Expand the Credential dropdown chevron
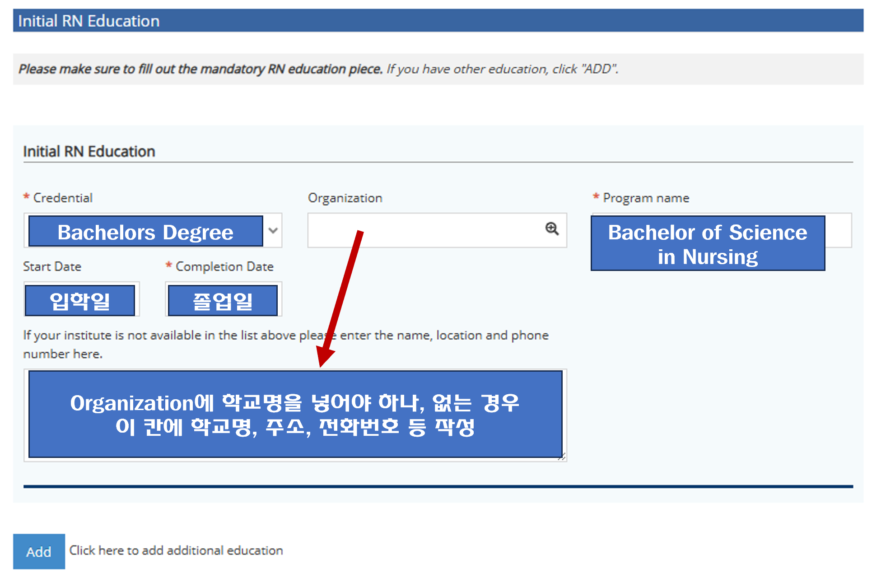Screen dimensions: 872x588 [273, 230]
